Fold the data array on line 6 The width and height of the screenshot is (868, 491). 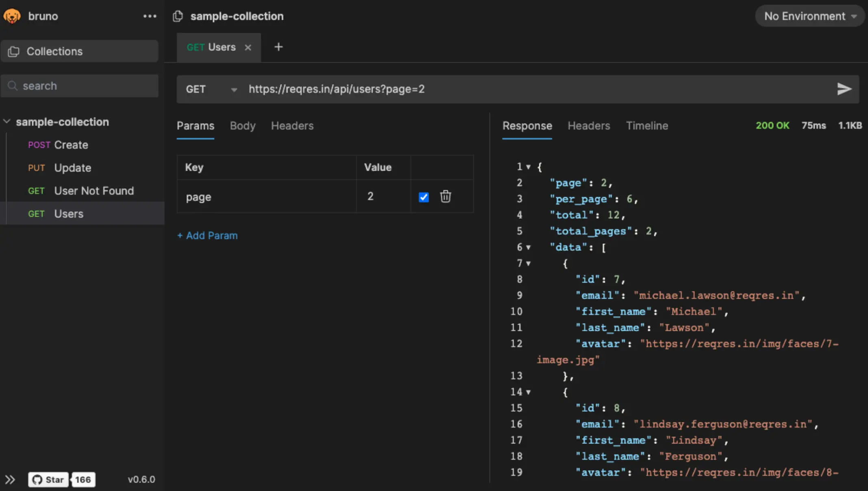tap(528, 248)
